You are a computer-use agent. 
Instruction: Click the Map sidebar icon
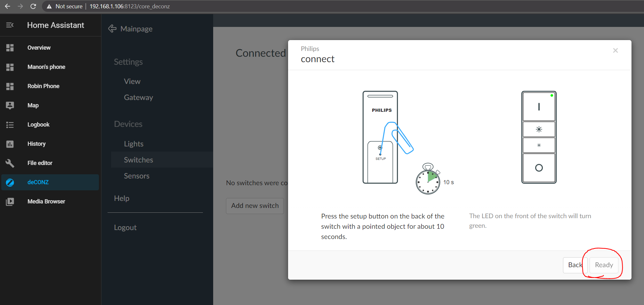point(10,105)
